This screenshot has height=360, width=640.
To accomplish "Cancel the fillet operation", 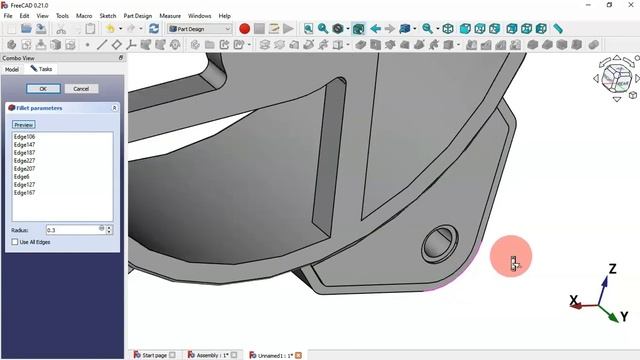I will tap(81, 89).
